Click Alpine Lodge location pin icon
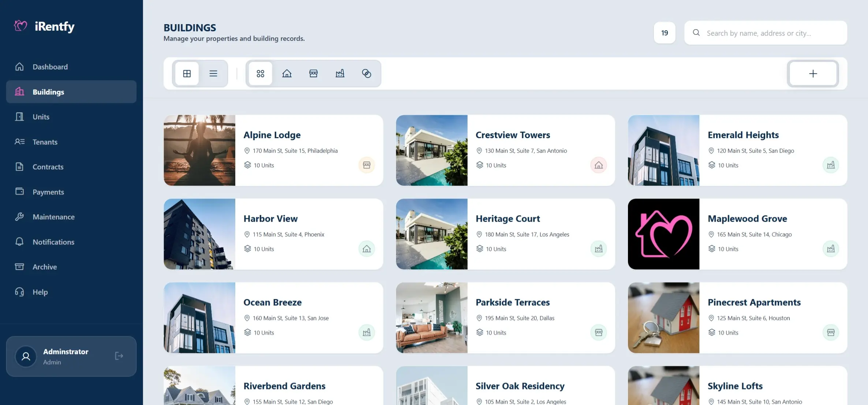The height and width of the screenshot is (405, 868). click(x=247, y=151)
